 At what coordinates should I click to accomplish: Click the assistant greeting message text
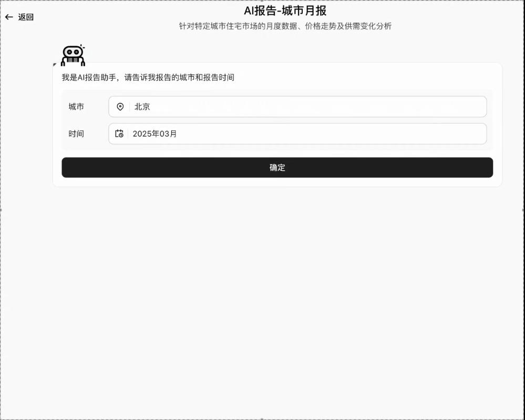tap(149, 77)
